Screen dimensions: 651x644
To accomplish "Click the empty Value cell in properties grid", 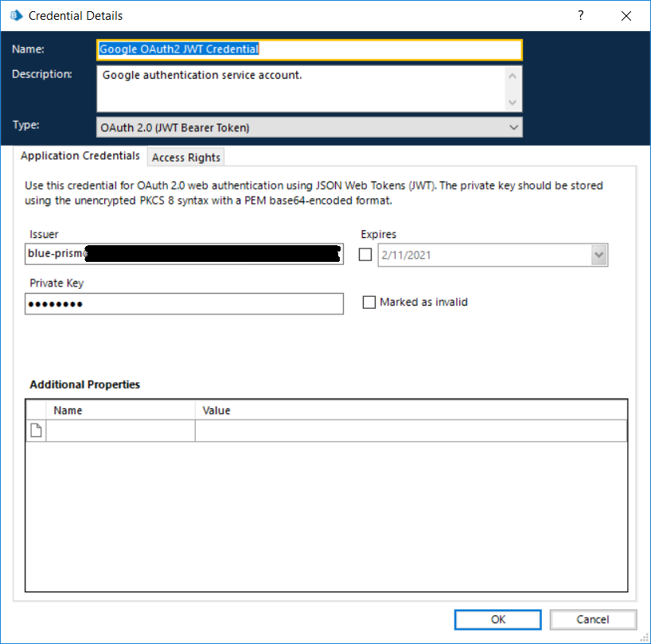I will [411, 431].
